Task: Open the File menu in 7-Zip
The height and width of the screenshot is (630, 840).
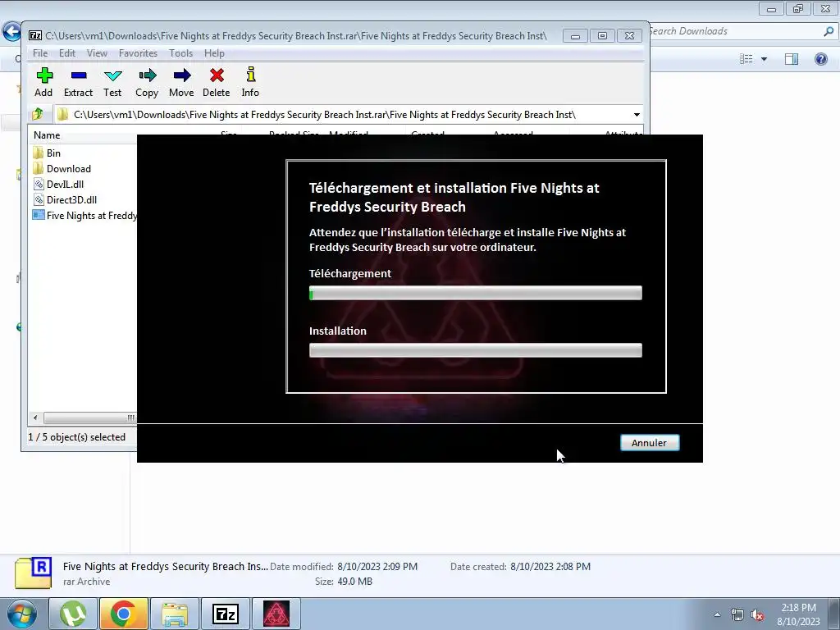Action: point(40,53)
